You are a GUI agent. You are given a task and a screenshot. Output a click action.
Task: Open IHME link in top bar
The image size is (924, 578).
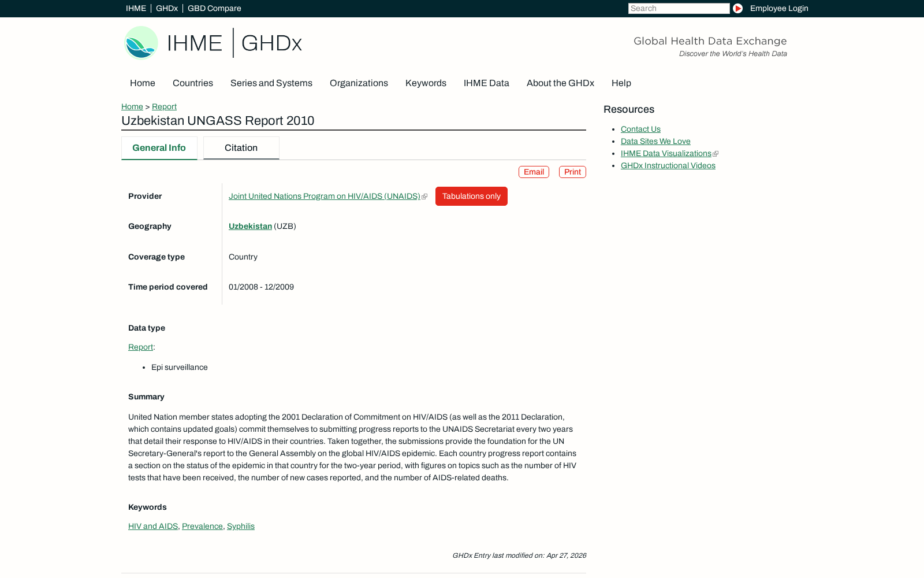pyautogui.click(x=136, y=8)
